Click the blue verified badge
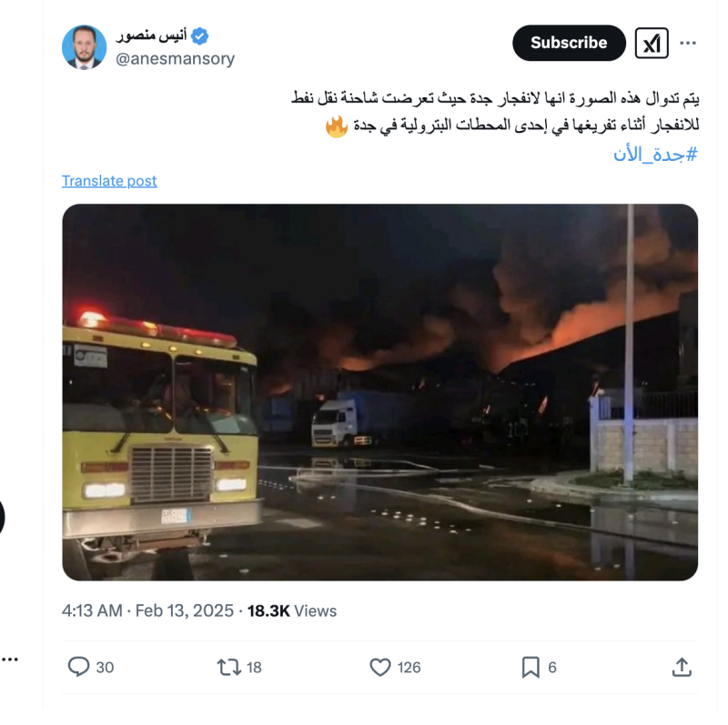The width and height of the screenshot is (728, 725). click(199, 35)
